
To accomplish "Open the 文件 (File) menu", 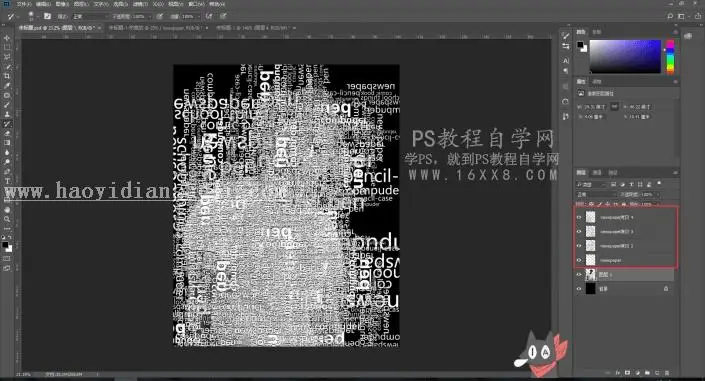I will tap(24, 4).
